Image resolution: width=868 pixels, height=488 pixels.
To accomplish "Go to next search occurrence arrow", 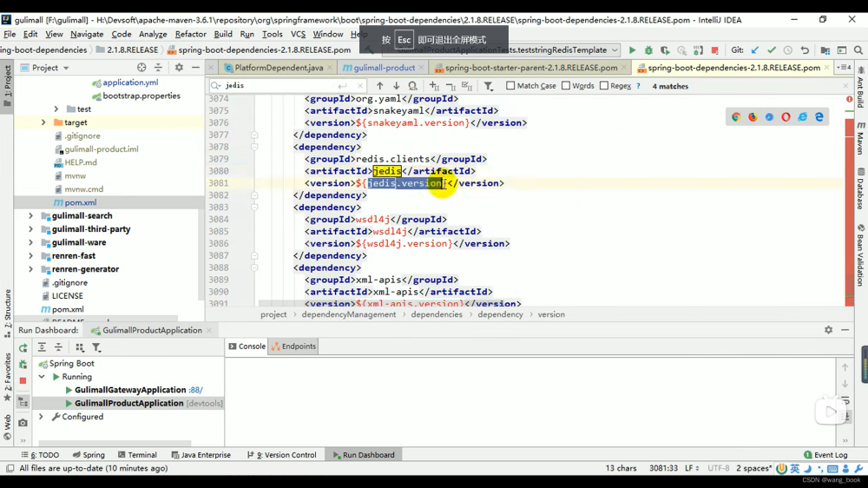I will coord(397,86).
